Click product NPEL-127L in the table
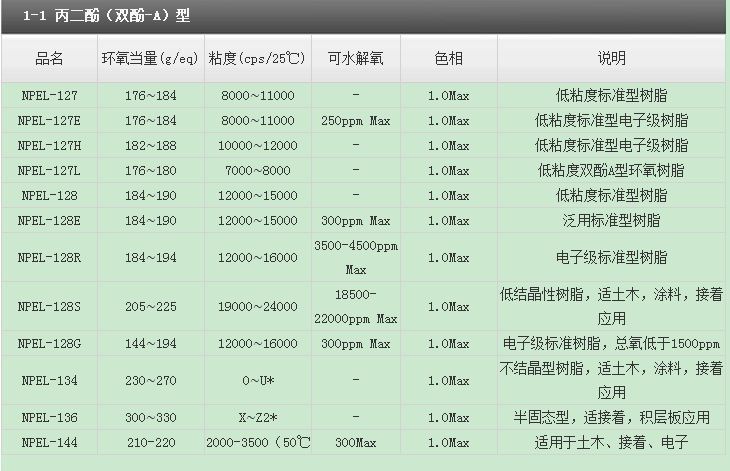 pyautogui.click(x=49, y=171)
